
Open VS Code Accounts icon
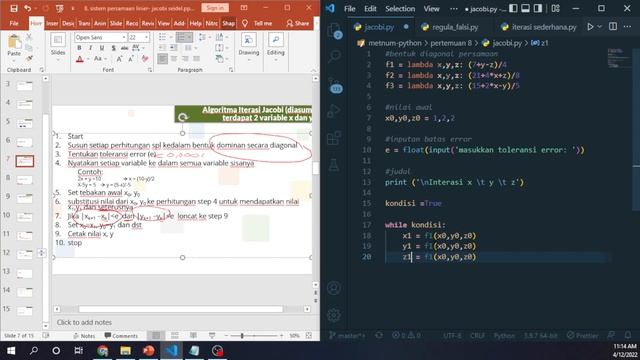334,288
